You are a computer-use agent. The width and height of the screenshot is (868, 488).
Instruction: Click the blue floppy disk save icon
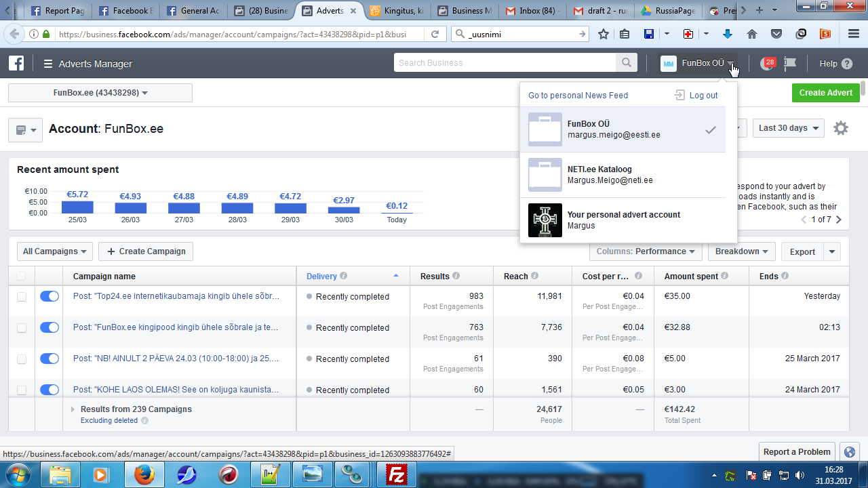point(649,34)
